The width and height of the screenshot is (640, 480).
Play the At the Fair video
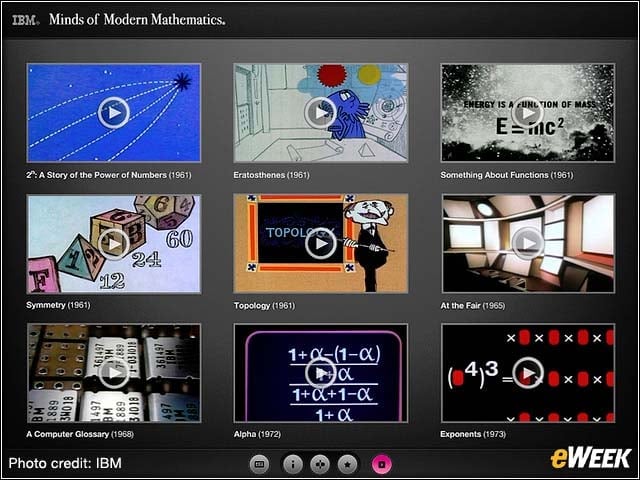[528, 244]
